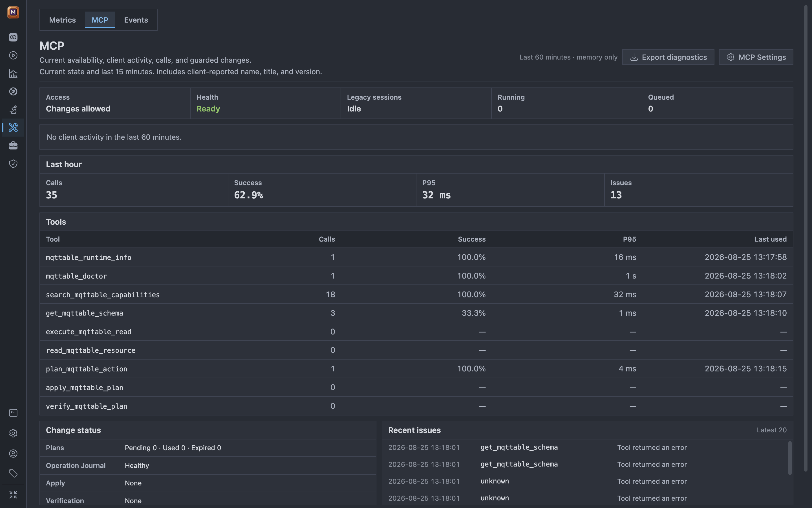Viewport: 812px width, 508px height.
Task: Switch to the Events tab
Action: 136,20
